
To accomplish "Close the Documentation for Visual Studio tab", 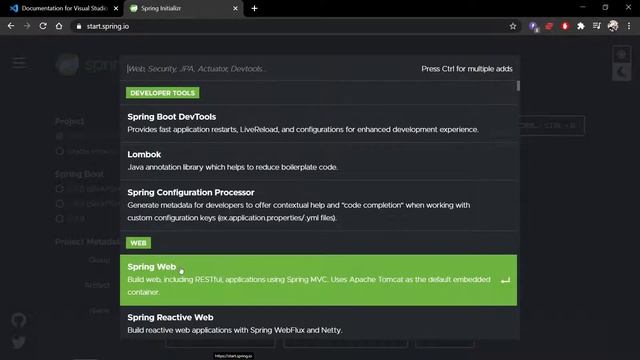I will tap(116, 8).
